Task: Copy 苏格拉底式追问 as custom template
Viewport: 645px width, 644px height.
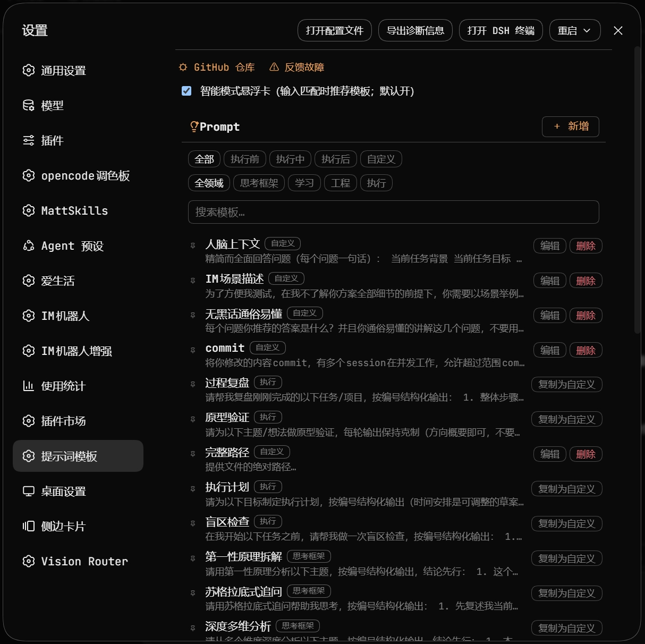Action: (567, 593)
